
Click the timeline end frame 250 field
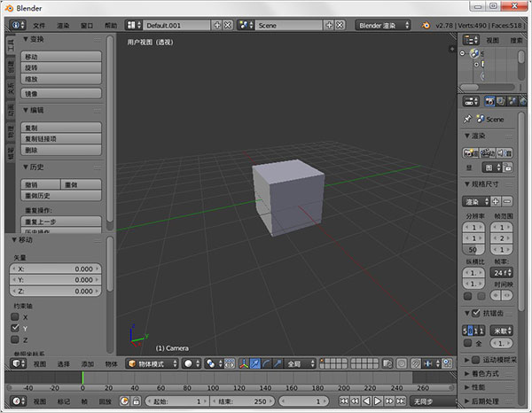240,401
